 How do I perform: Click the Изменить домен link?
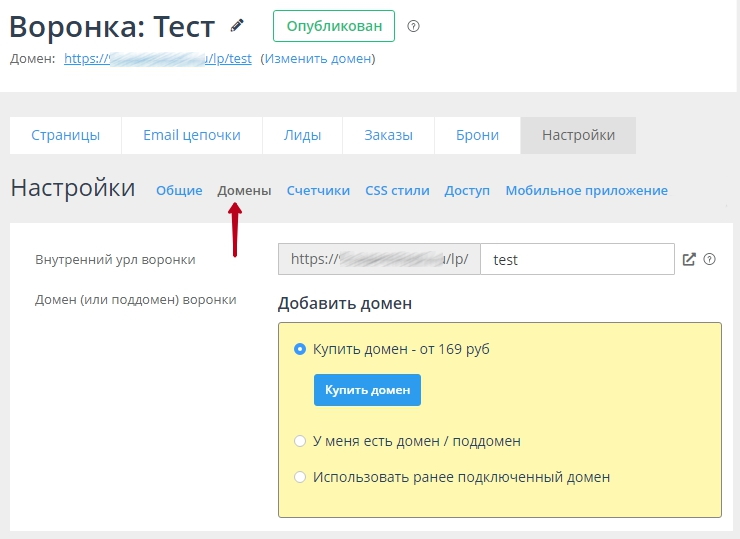tap(317, 59)
